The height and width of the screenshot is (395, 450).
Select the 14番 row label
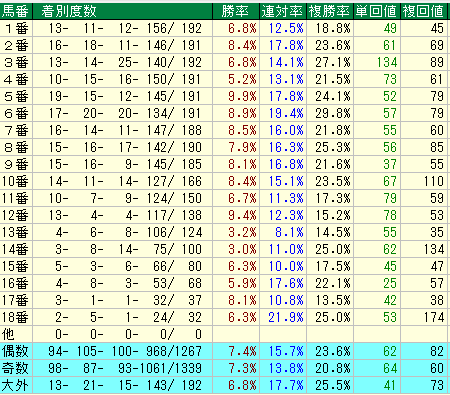[15, 249]
